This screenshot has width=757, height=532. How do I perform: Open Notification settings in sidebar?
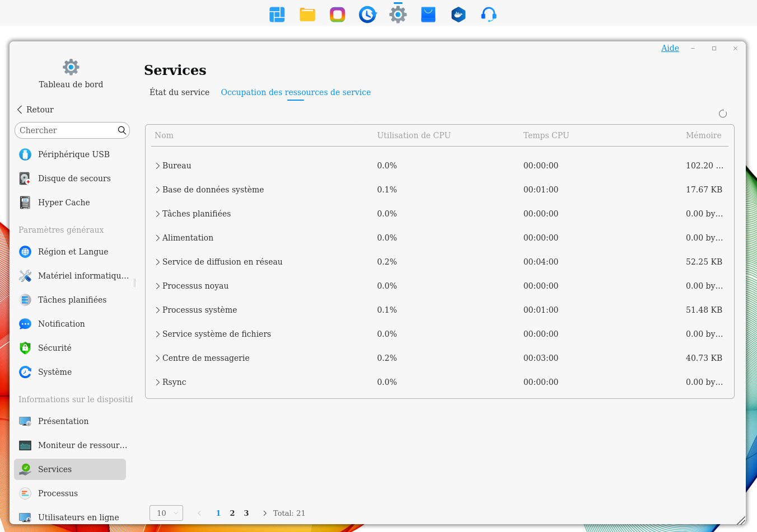point(61,324)
